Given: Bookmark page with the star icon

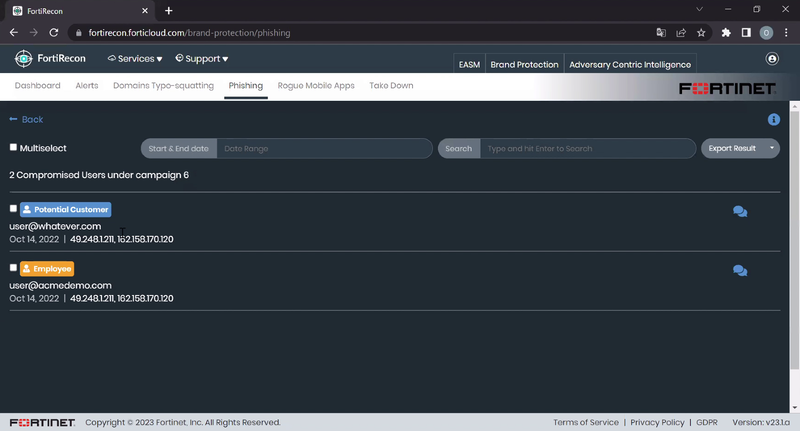Looking at the screenshot, I should point(701,33).
